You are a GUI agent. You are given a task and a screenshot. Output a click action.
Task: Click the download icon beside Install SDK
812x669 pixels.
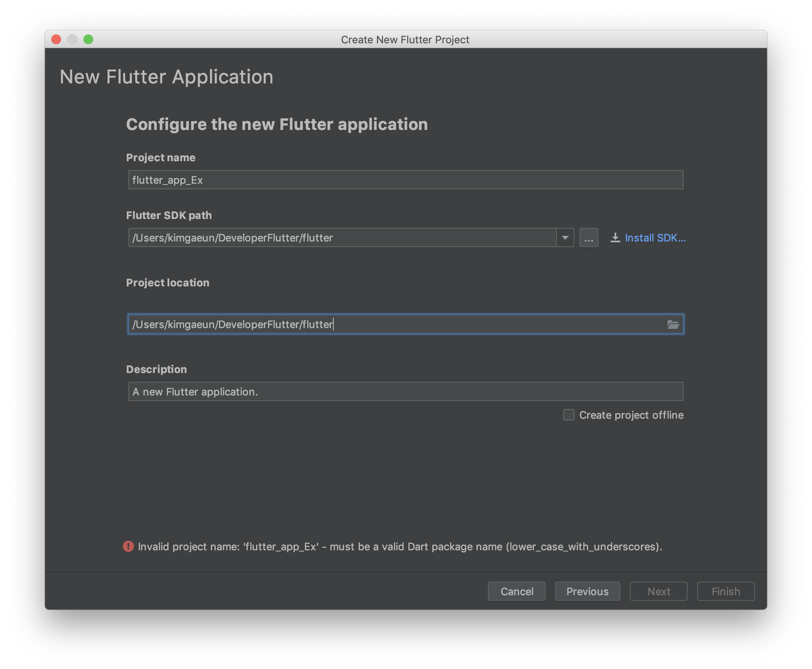pyautogui.click(x=615, y=238)
